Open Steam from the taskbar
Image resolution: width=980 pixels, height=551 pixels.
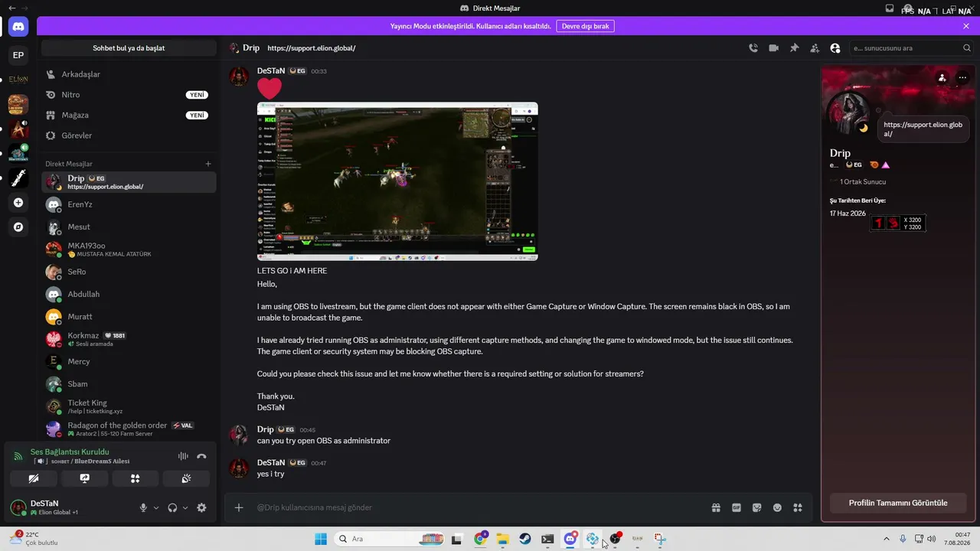525,539
